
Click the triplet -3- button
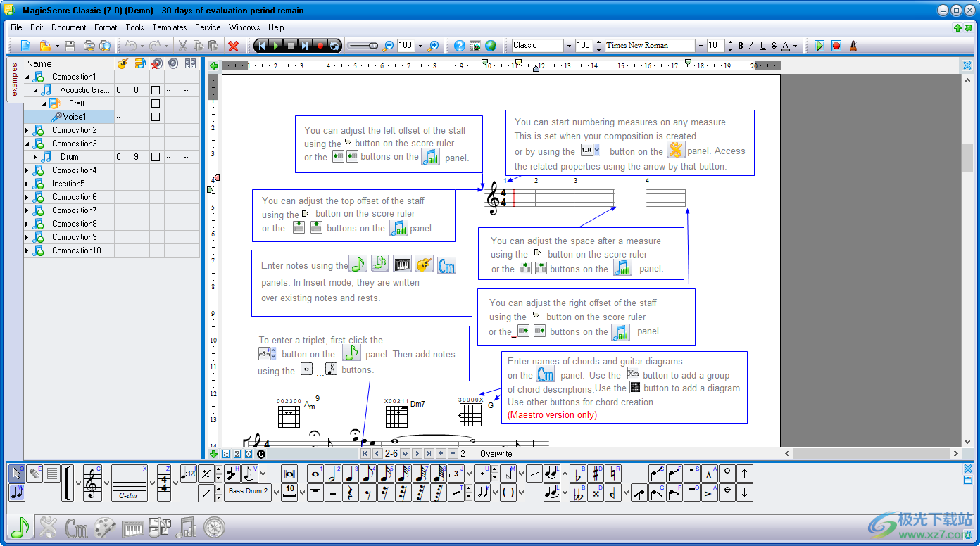[x=456, y=474]
